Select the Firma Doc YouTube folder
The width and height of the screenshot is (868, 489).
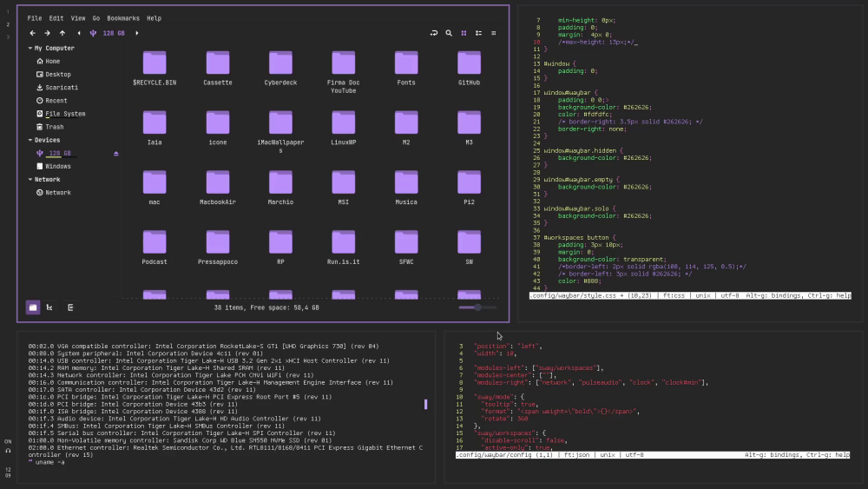tap(343, 72)
